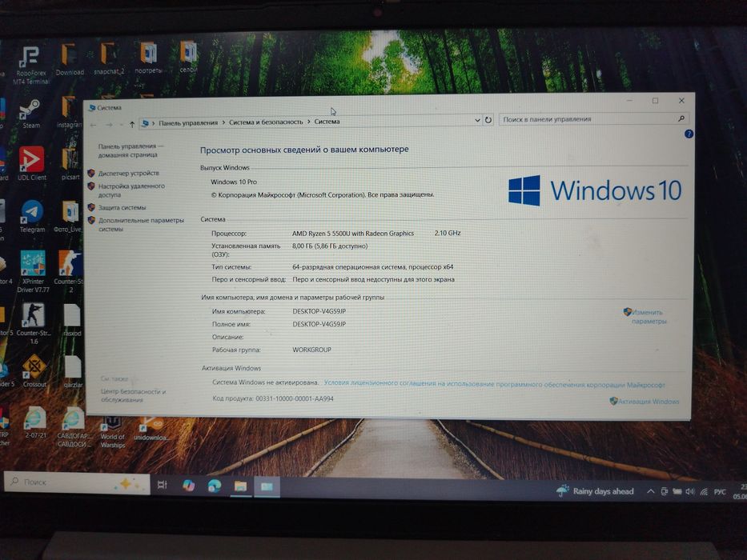This screenshot has width=747, height=560.
Task: Open Центр безопасности и обслуживания link
Action: click(x=134, y=396)
